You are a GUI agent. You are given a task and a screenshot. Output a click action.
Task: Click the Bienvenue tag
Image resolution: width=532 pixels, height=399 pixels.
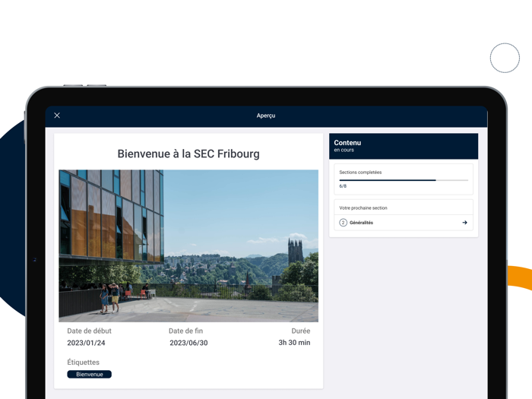89,374
